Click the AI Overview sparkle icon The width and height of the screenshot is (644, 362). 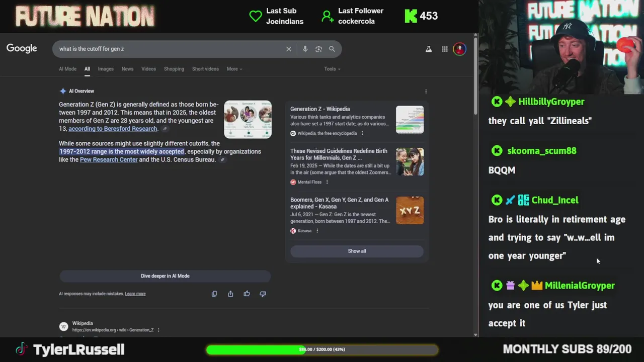[63, 91]
